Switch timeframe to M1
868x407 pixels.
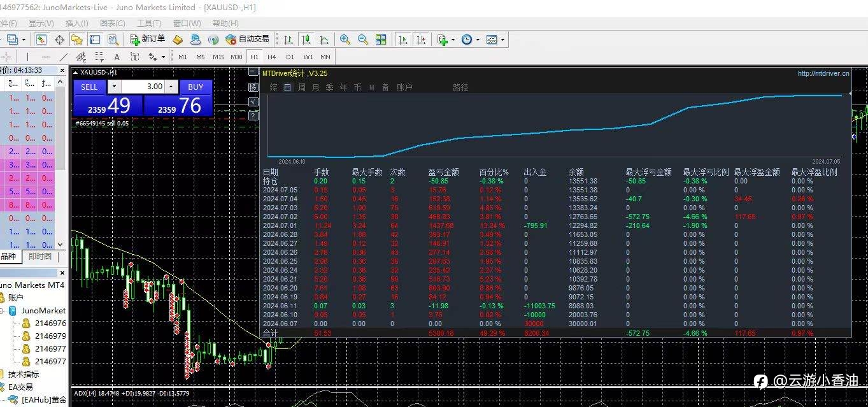click(183, 57)
